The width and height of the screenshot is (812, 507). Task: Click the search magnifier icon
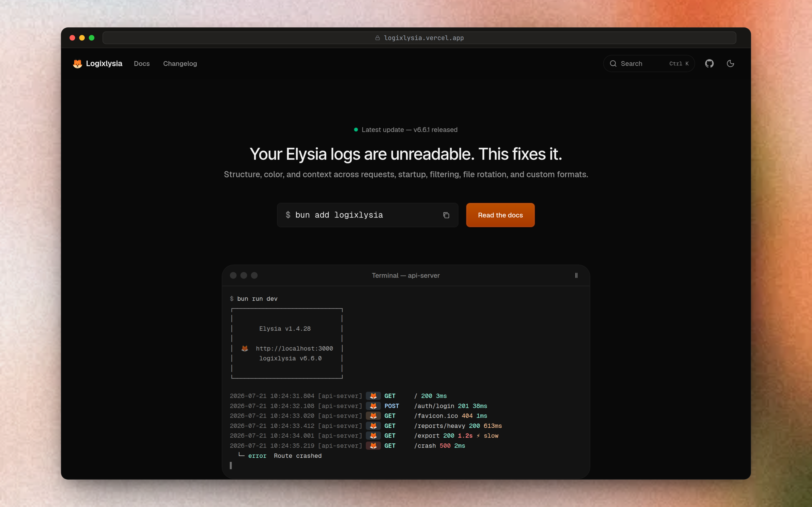(x=613, y=63)
